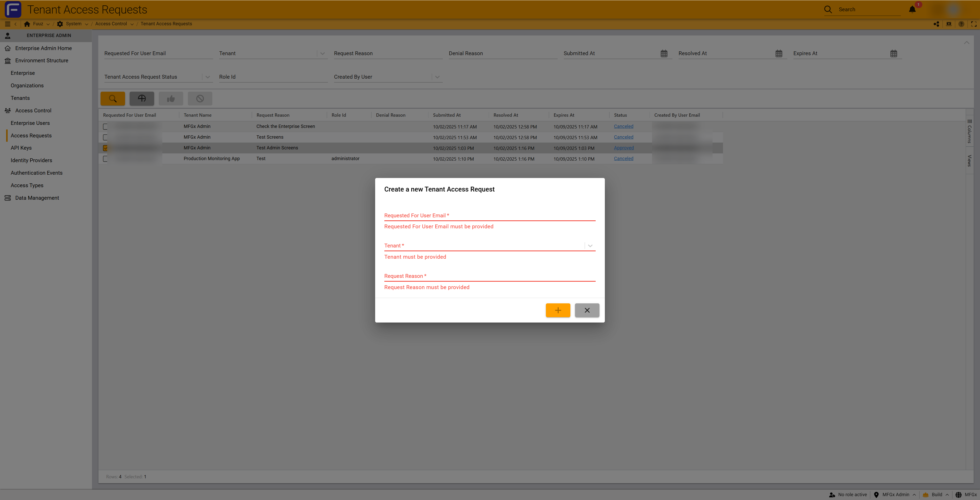Check the Check the Enterprise Screen row

click(105, 126)
